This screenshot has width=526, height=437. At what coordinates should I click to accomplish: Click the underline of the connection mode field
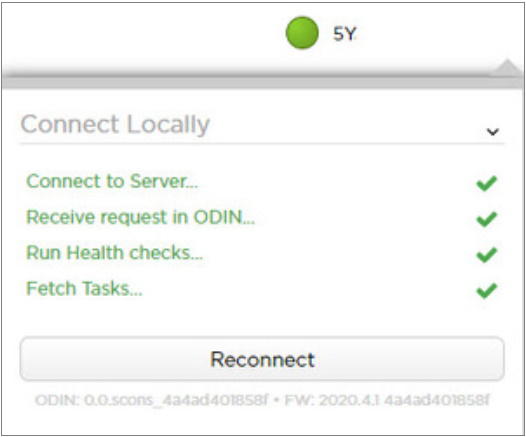(x=262, y=144)
